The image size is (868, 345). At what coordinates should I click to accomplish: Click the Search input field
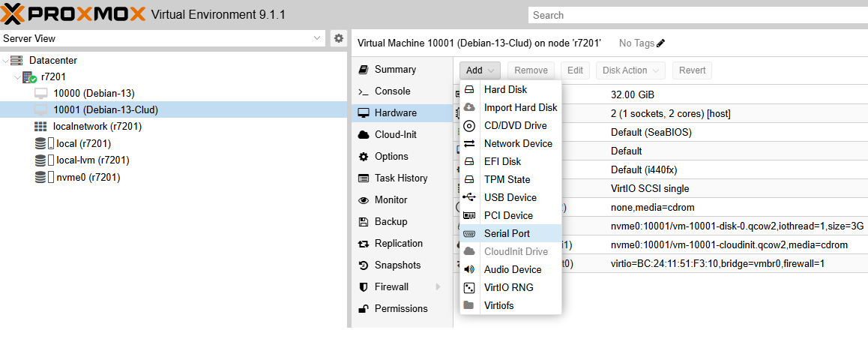click(697, 15)
